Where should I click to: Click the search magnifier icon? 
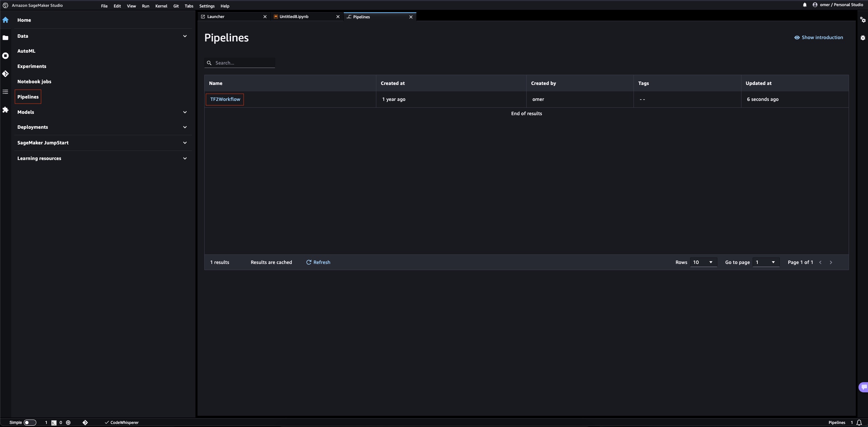point(209,63)
